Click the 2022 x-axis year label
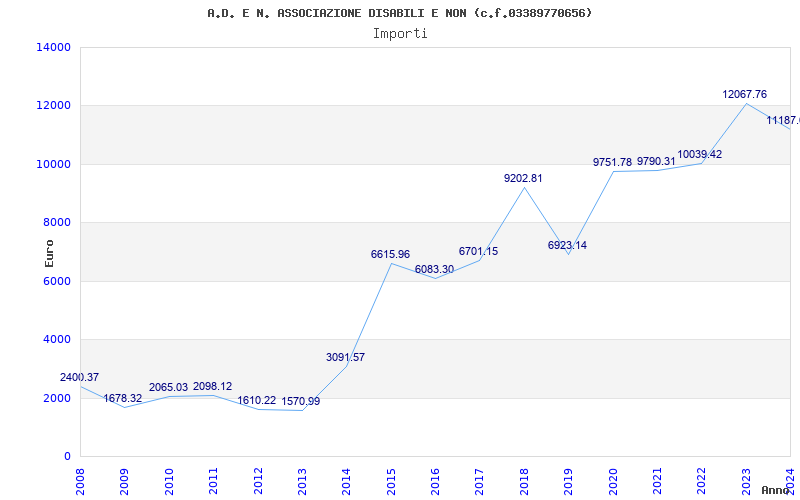 (x=702, y=481)
